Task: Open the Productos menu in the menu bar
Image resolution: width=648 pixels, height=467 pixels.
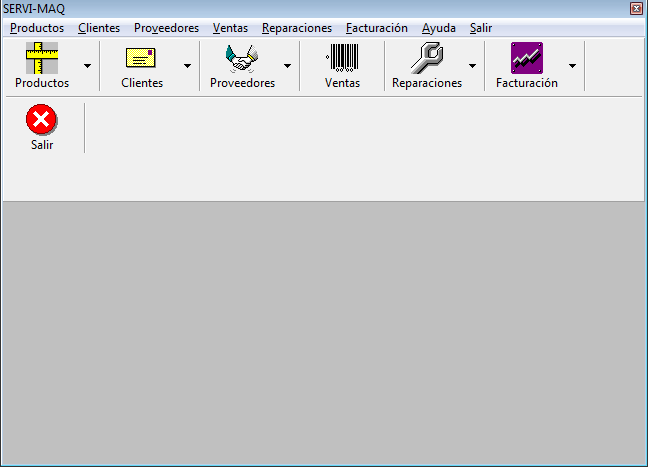Action: point(37,28)
